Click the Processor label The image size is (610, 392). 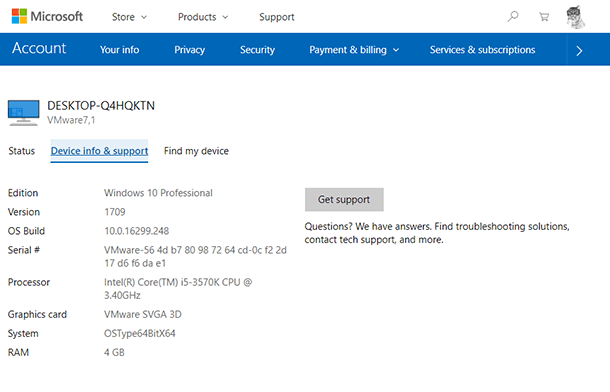29,282
